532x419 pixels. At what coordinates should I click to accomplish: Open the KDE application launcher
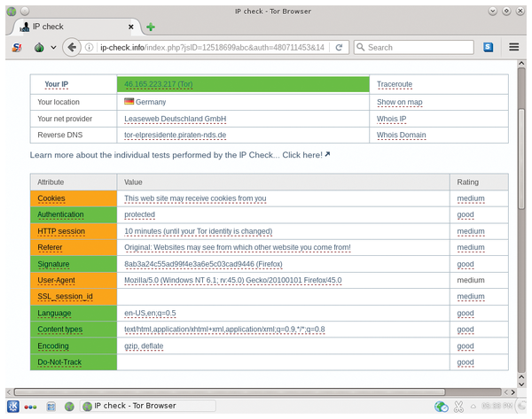(x=13, y=406)
